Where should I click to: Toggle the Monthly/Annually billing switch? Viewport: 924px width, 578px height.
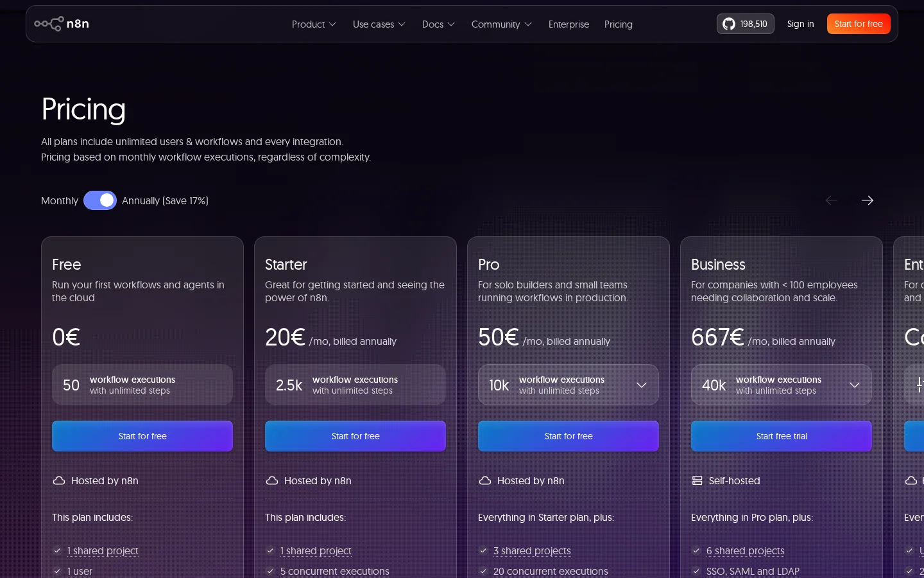click(100, 200)
